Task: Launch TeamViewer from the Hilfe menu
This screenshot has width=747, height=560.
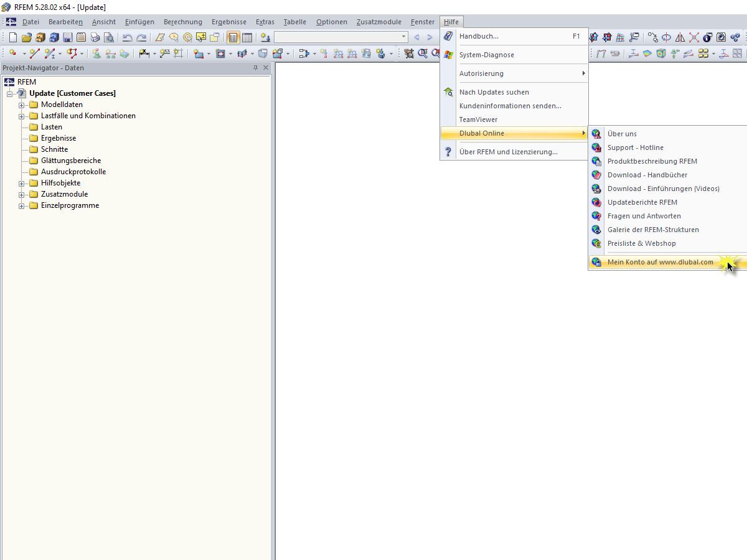Action: coord(514,119)
